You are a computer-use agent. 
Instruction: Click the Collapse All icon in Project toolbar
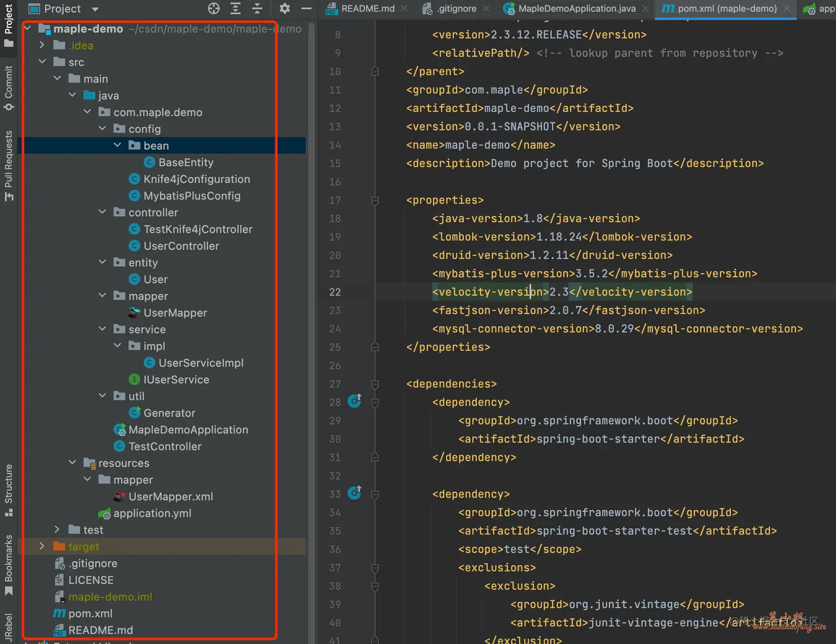pos(257,8)
